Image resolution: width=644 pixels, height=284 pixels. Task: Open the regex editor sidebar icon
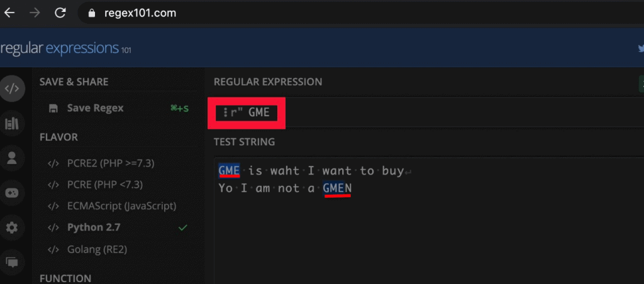11,88
